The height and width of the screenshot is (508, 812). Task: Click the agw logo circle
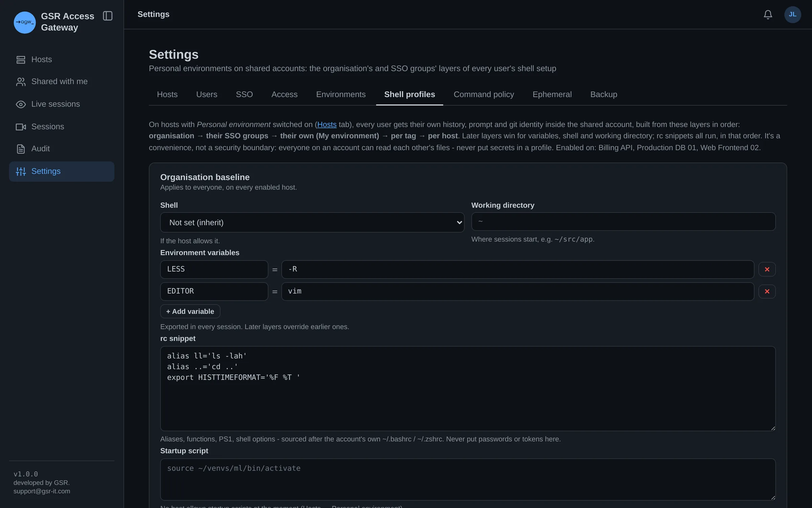pyautogui.click(x=25, y=22)
